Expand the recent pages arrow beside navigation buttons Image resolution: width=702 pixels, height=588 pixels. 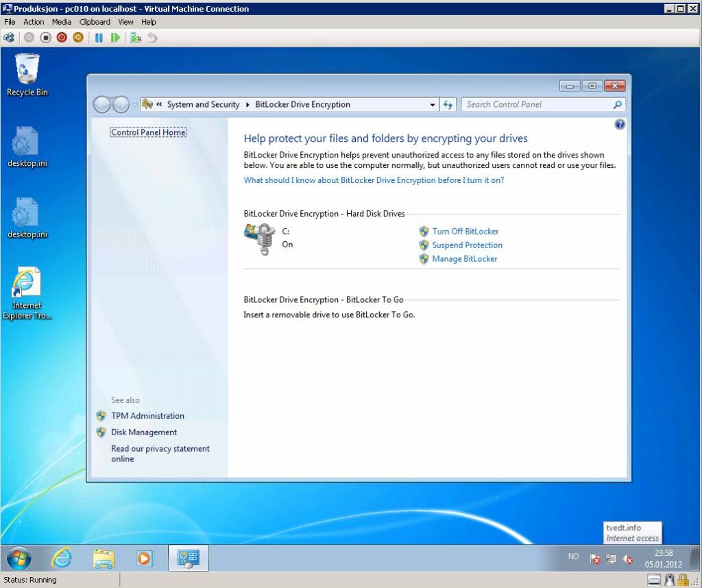point(135,105)
